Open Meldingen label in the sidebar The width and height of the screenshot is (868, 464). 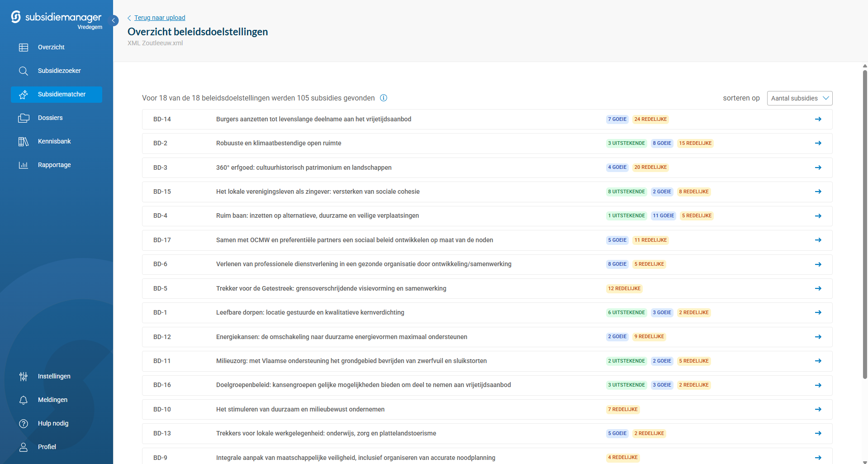(52, 400)
